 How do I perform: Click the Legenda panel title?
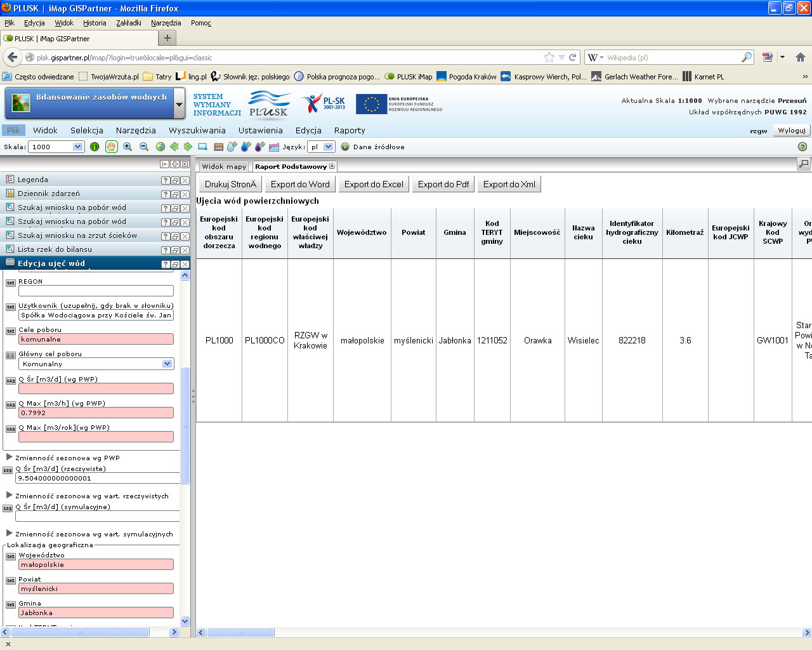[33, 180]
